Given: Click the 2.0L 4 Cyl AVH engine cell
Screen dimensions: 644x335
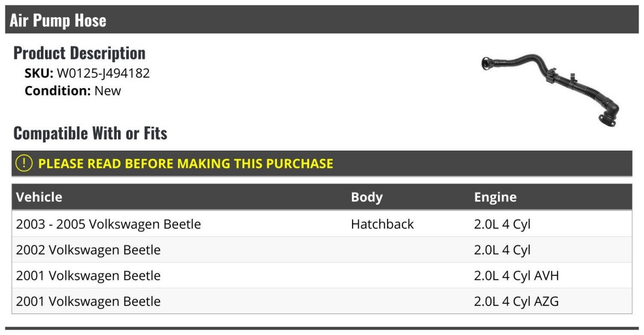Looking at the screenshot, I should point(516,276).
